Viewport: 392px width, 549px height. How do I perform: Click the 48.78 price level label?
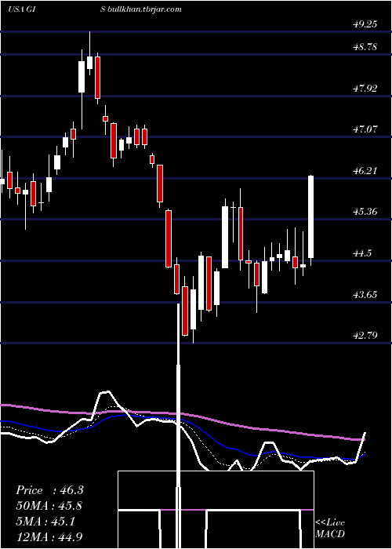pyautogui.click(x=365, y=46)
